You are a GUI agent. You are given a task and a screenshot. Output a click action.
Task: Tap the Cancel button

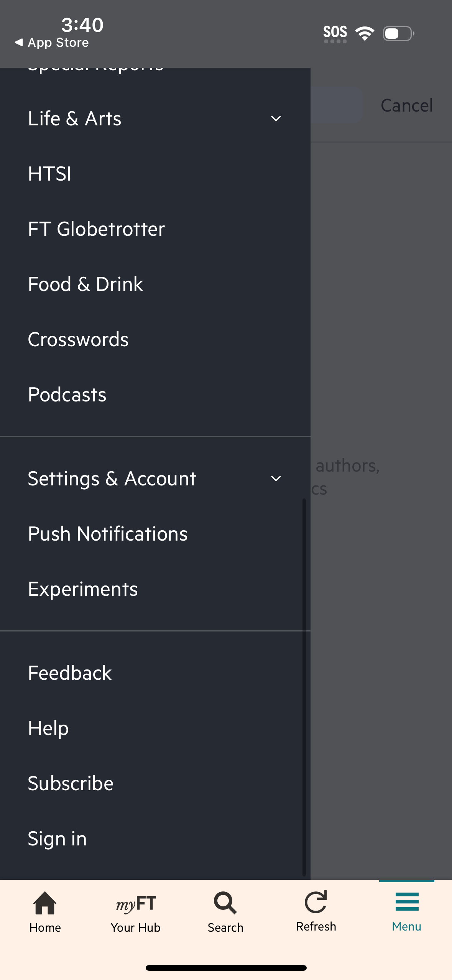(406, 105)
